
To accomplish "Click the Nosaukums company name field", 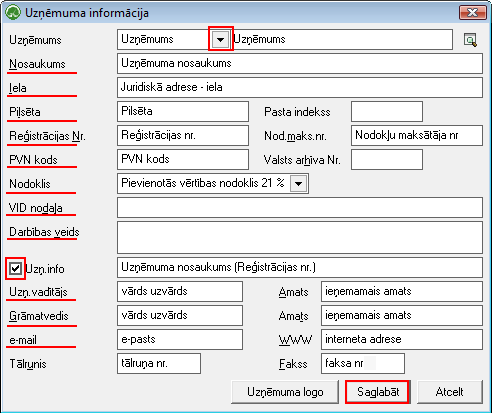I will click(x=300, y=63).
